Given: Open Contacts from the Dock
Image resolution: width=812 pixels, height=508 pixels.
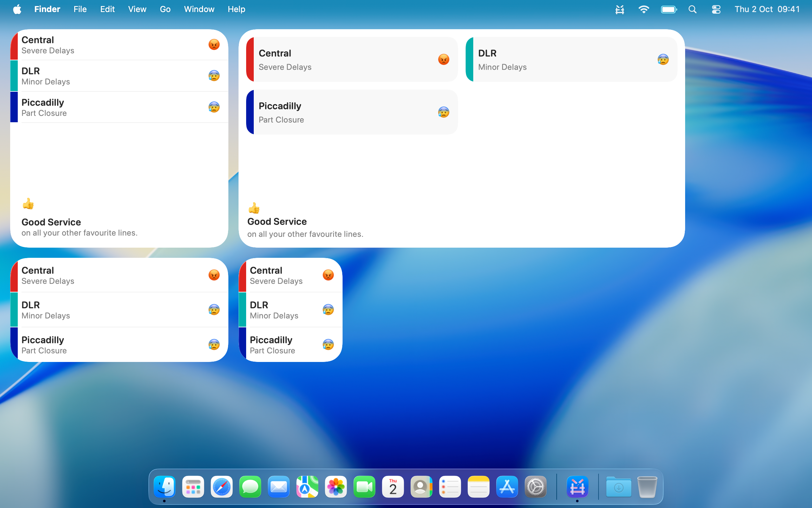Looking at the screenshot, I should (421, 486).
